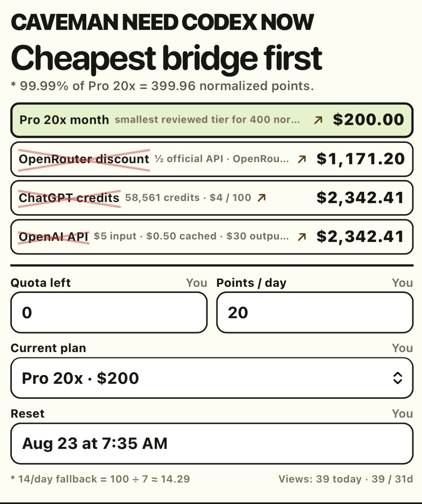This screenshot has width=422, height=504.
Task: Open the ChatGPT credits arrow link
Action: coord(262,197)
